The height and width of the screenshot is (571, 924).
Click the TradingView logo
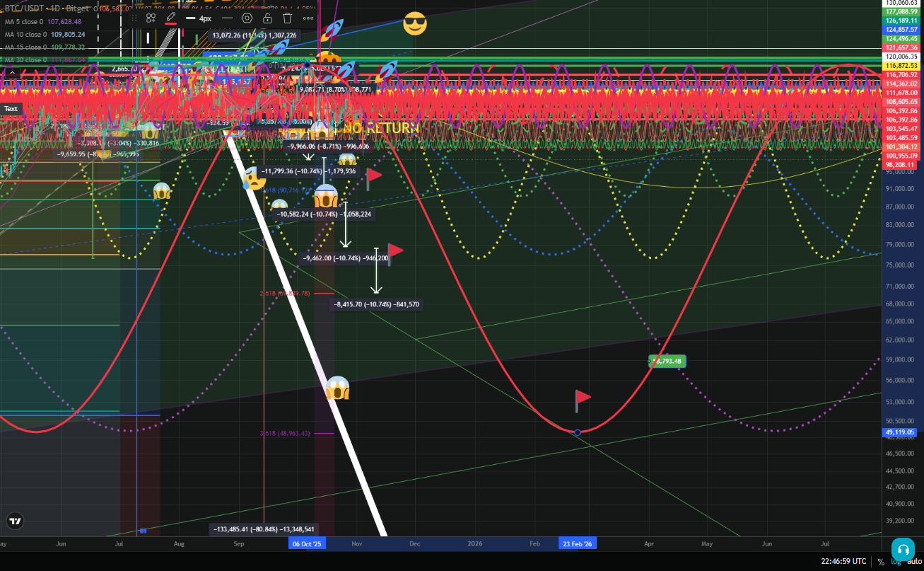[15, 521]
